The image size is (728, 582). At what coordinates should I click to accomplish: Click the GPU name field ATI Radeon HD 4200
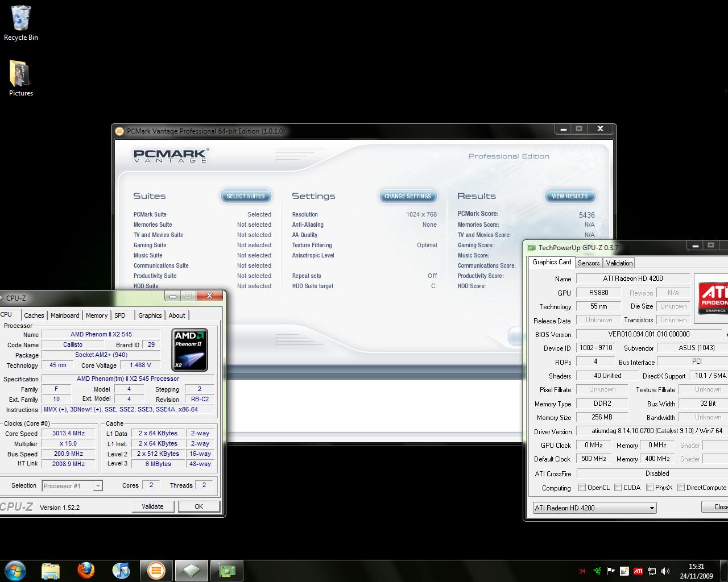coord(633,278)
